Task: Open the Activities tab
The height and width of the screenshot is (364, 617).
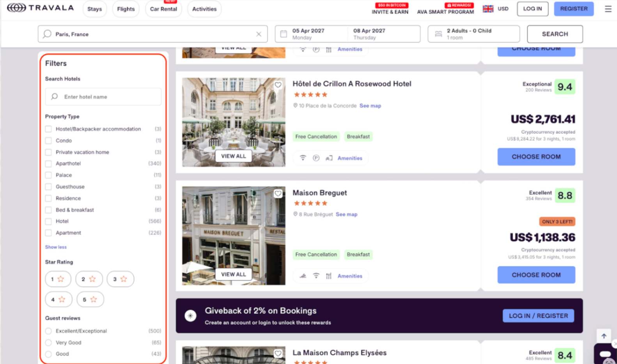Action: (204, 9)
